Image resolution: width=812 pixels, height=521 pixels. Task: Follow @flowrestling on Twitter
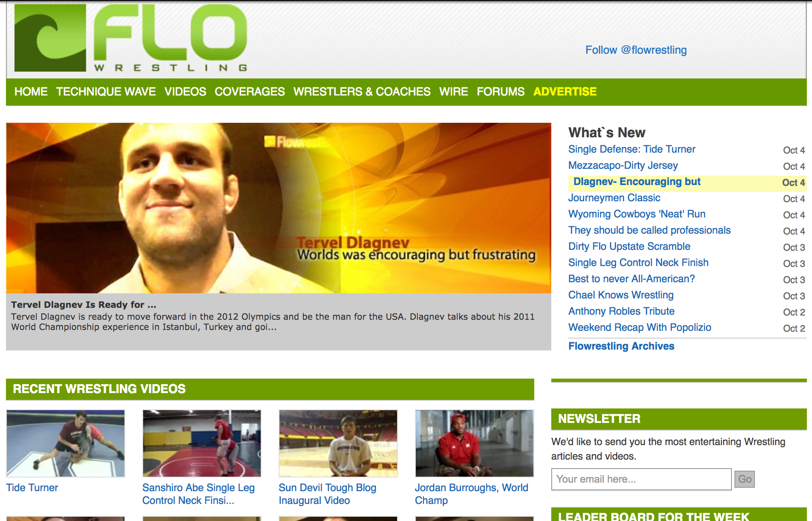point(636,50)
